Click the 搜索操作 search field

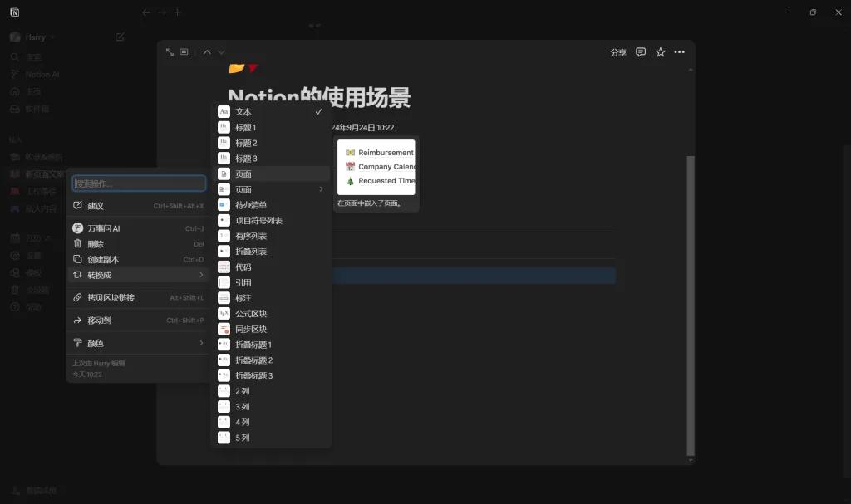(x=139, y=183)
